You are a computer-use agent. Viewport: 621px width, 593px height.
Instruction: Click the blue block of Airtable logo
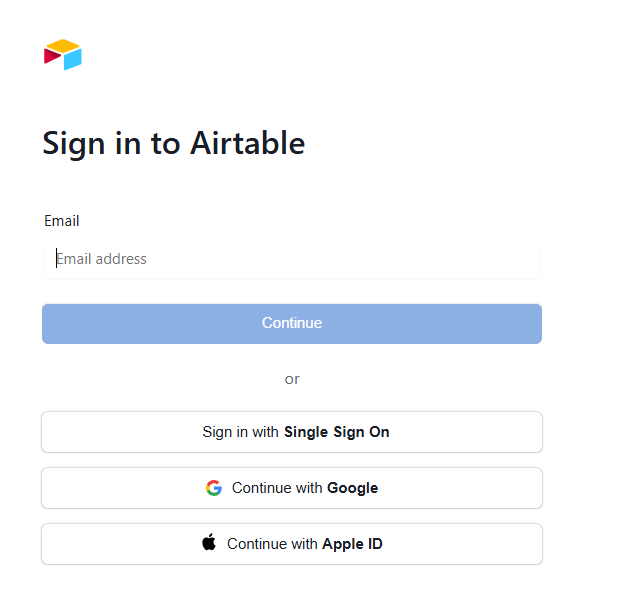click(73, 59)
